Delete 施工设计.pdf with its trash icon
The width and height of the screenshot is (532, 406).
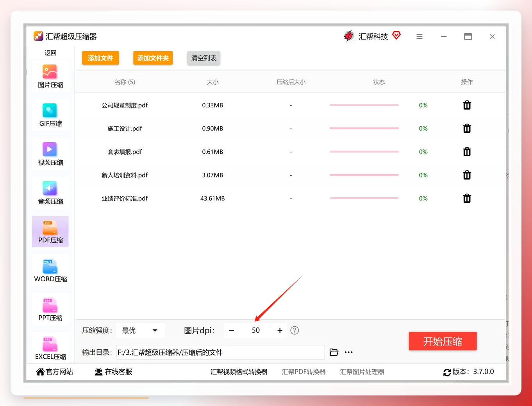tap(467, 129)
